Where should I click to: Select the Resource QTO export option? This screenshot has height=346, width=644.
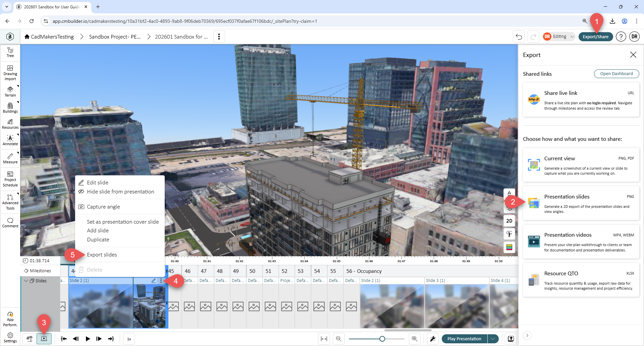coord(581,280)
